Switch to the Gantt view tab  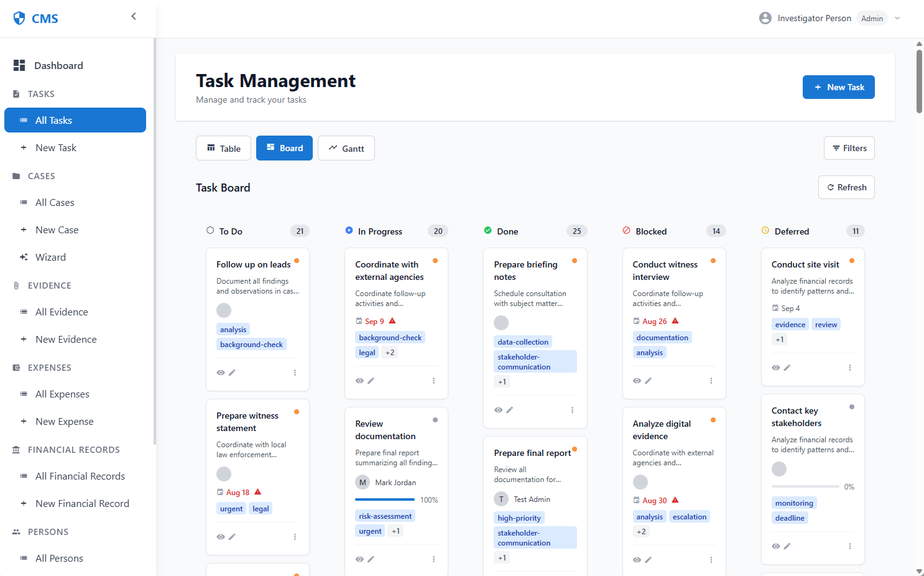346,148
